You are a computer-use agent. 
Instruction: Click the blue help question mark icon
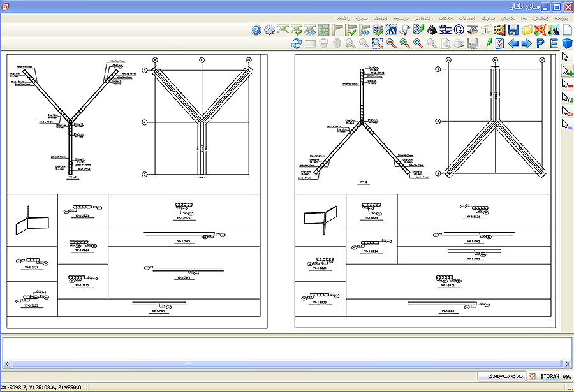pyautogui.click(x=256, y=30)
